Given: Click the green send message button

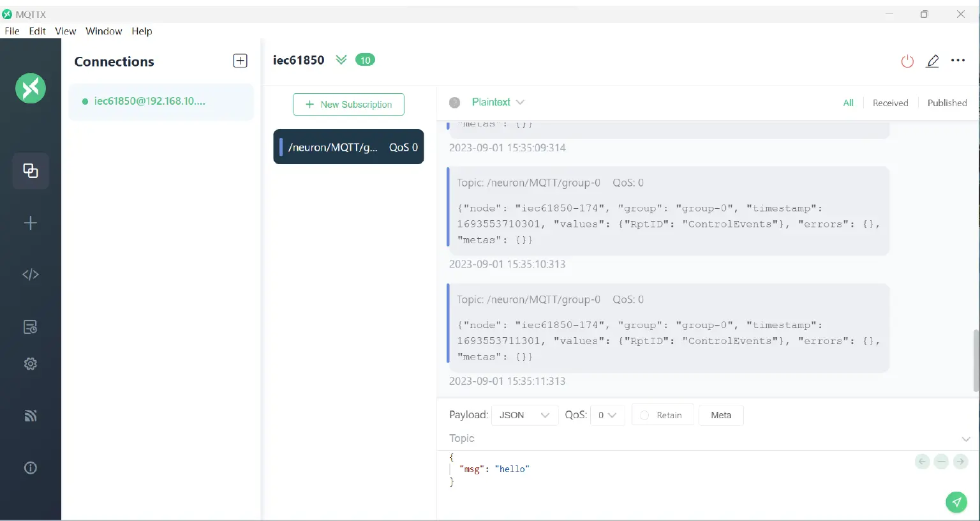Looking at the screenshot, I should 956,502.
